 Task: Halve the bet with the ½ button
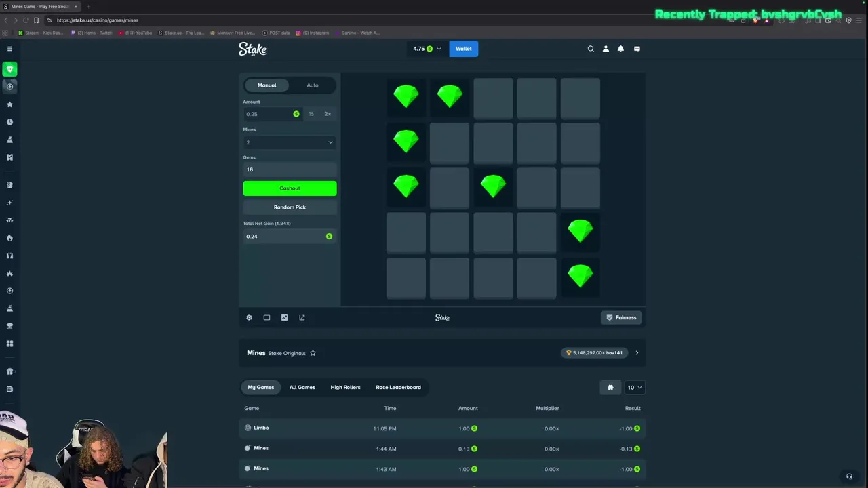click(x=311, y=114)
